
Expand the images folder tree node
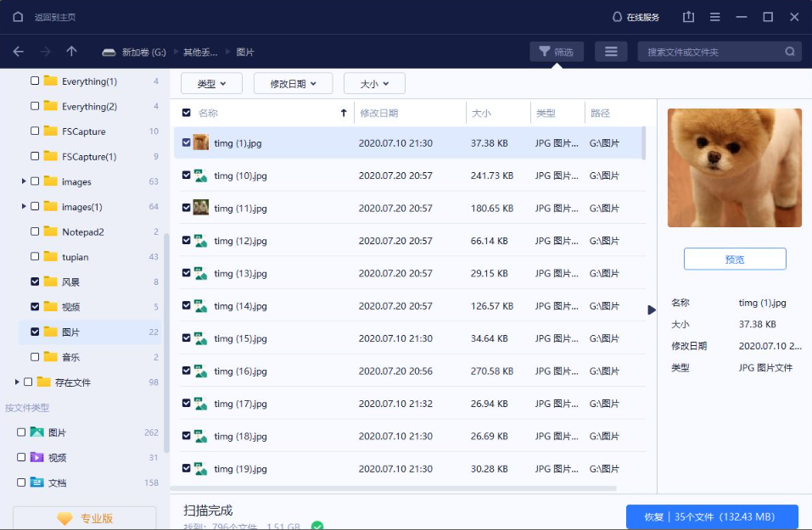click(x=24, y=182)
